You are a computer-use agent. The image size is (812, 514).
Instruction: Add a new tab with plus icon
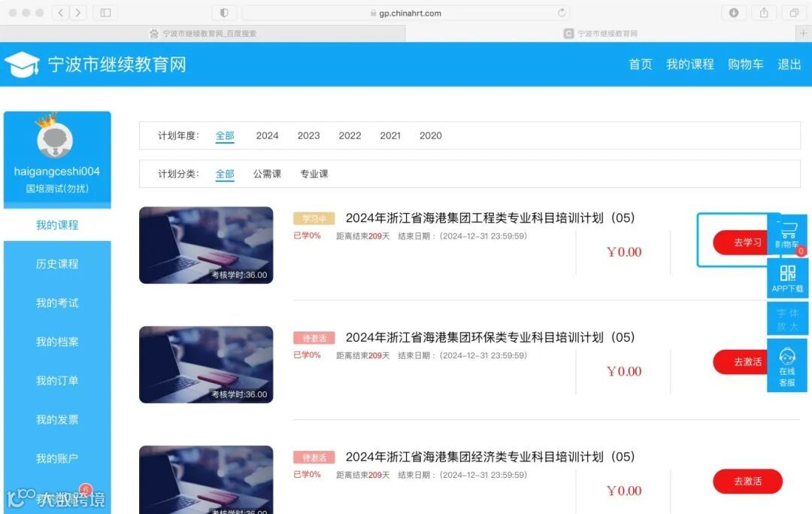coord(803,33)
